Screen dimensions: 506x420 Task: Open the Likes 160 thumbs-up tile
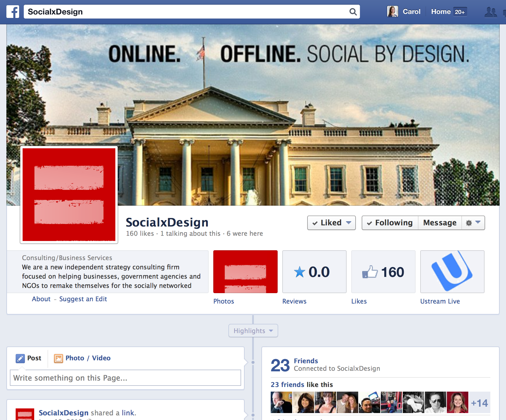point(383,272)
